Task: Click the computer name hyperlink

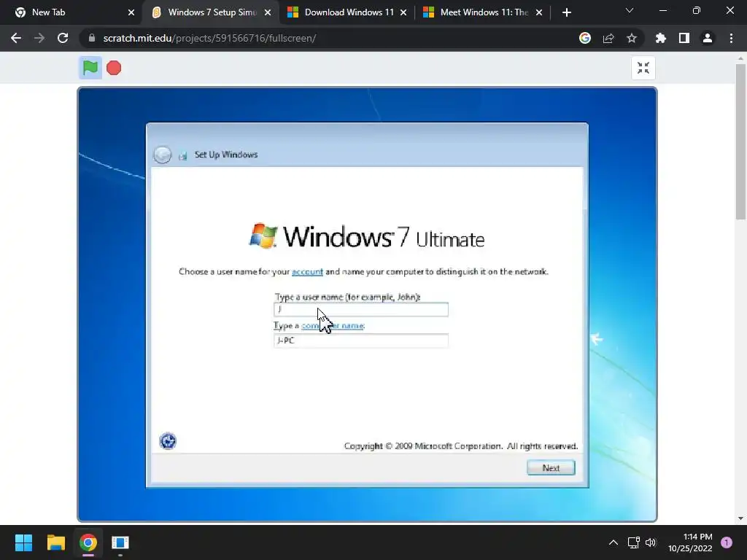Action: tap(333, 326)
